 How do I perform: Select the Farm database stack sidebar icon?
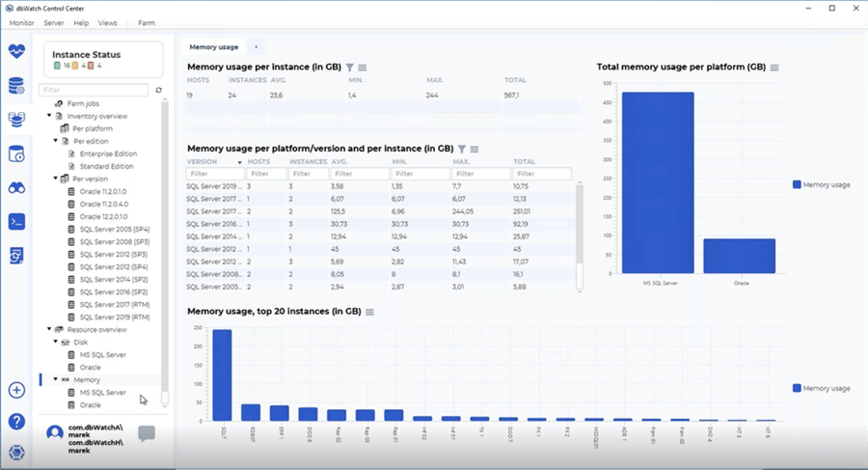(x=16, y=119)
